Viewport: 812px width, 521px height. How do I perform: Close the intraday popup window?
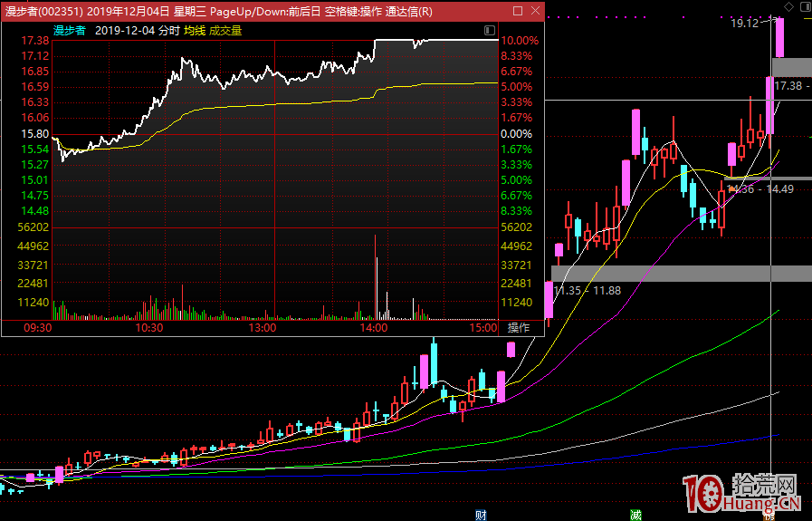point(534,11)
